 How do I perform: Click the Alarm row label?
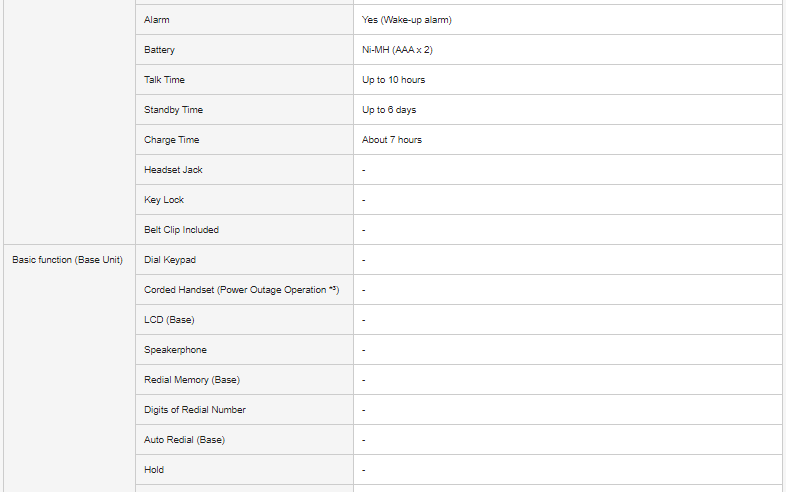point(157,20)
